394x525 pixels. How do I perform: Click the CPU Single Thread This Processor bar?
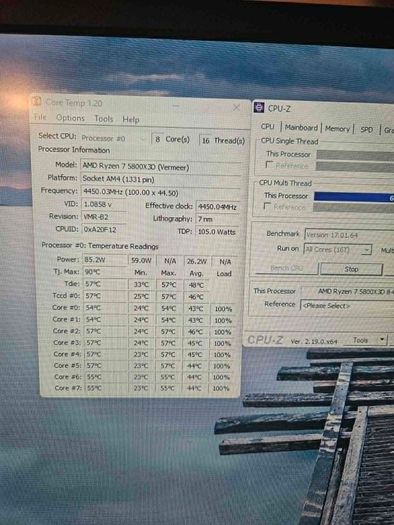(355, 155)
